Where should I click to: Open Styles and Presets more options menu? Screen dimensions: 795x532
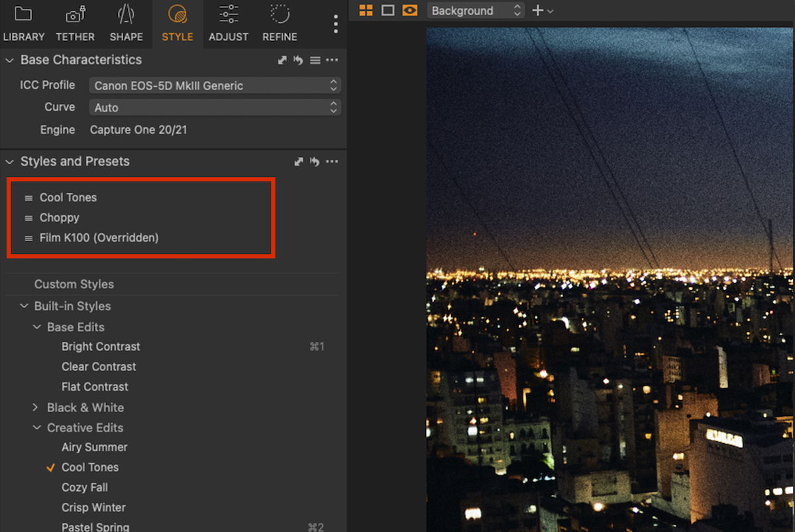(x=332, y=162)
